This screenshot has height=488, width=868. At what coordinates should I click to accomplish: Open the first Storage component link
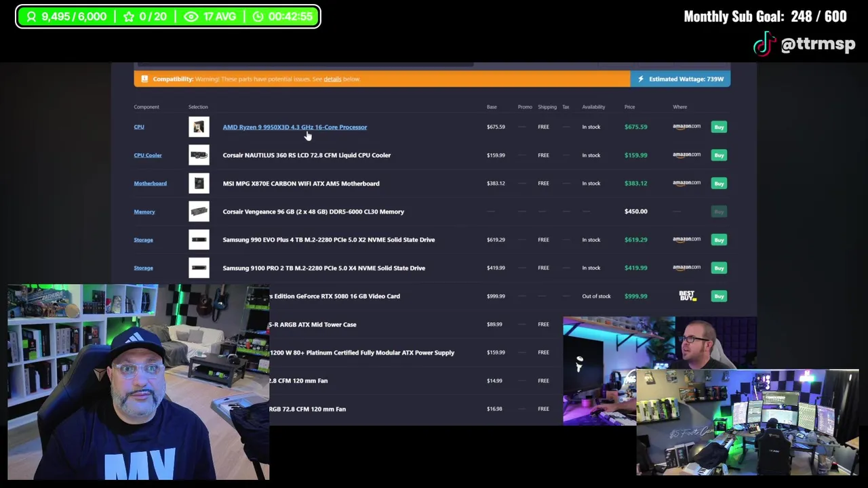[143, 239]
